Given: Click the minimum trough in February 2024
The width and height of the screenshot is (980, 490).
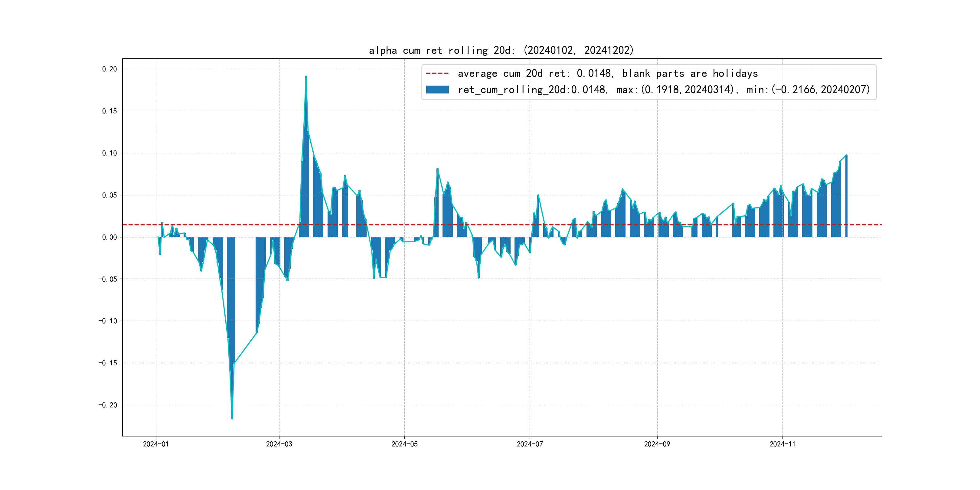Looking at the screenshot, I should pyautogui.click(x=232, y=417).
